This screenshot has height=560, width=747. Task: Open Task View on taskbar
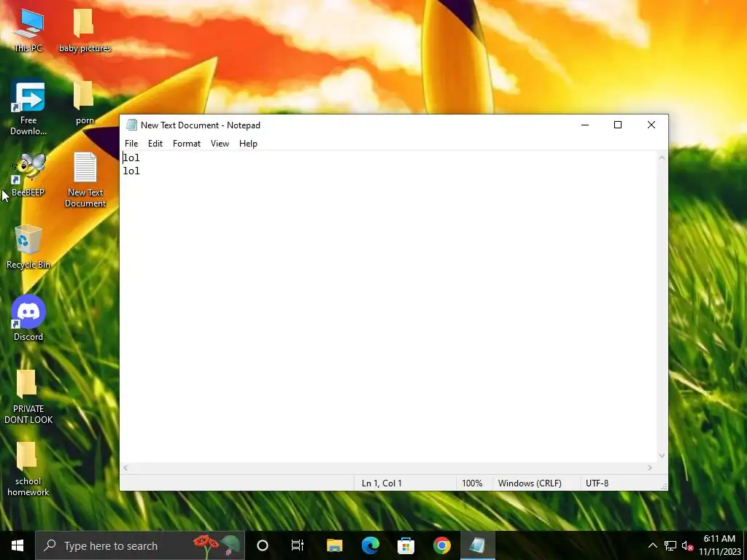(x=298, y=545)
